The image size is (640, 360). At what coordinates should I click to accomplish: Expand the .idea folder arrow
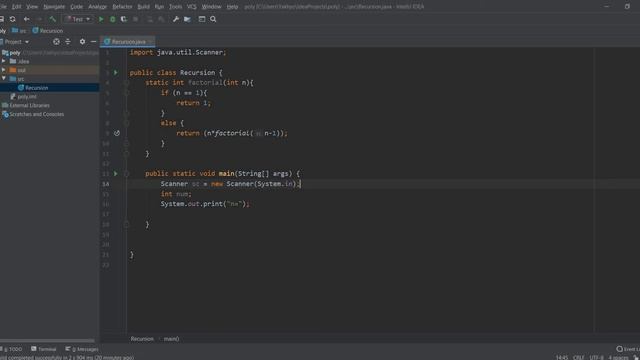(4, 61)
